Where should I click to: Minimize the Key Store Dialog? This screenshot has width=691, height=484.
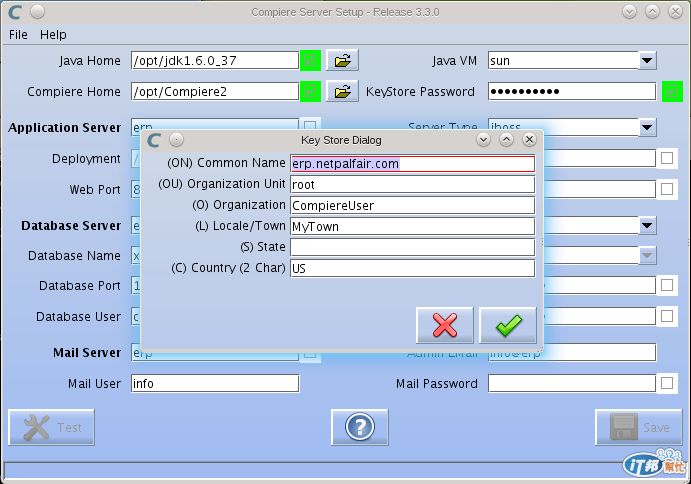(x=483, y=140)
